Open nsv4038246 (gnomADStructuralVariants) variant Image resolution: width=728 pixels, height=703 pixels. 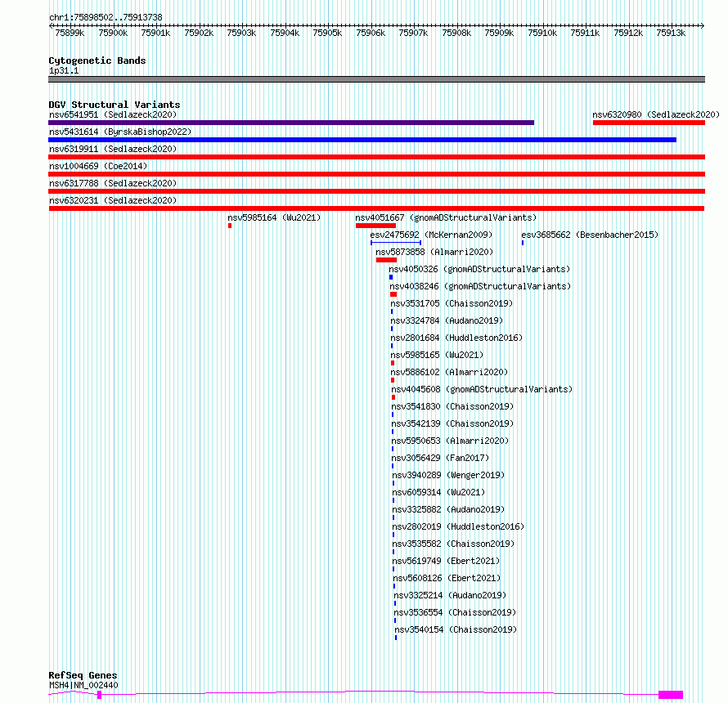[x=480, y=286]
